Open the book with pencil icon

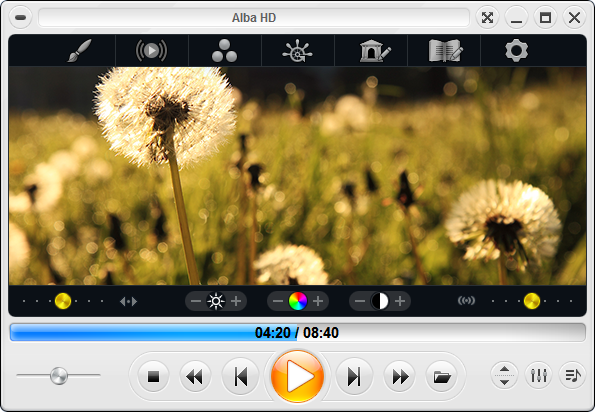446,50
